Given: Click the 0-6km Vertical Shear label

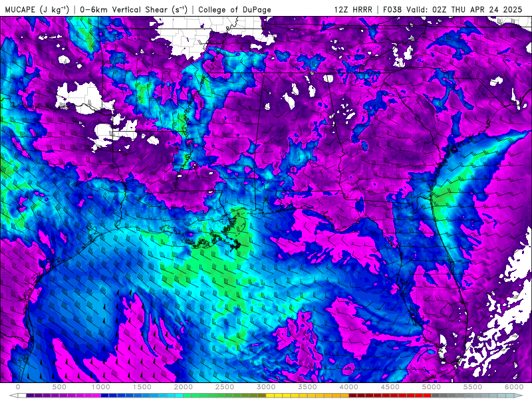Looking at the screenshot, I should pyautogui.click(x=134, y=9).
